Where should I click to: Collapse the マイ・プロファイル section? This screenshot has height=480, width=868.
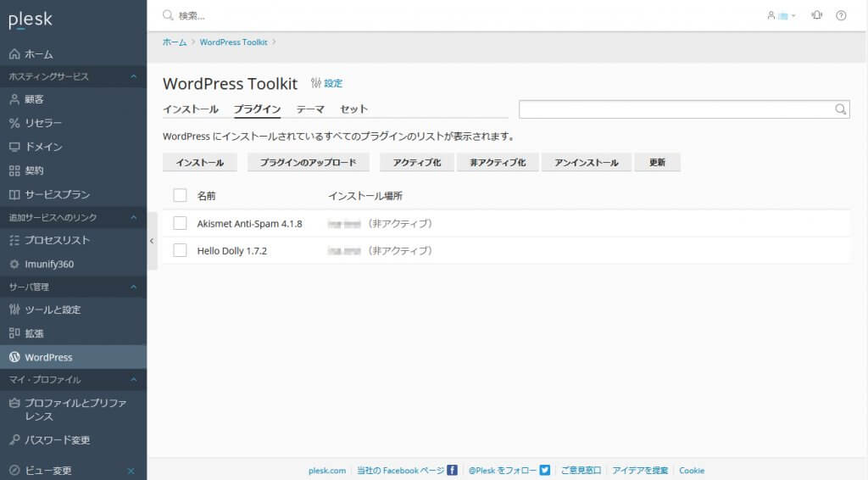(x=133, y=380)
